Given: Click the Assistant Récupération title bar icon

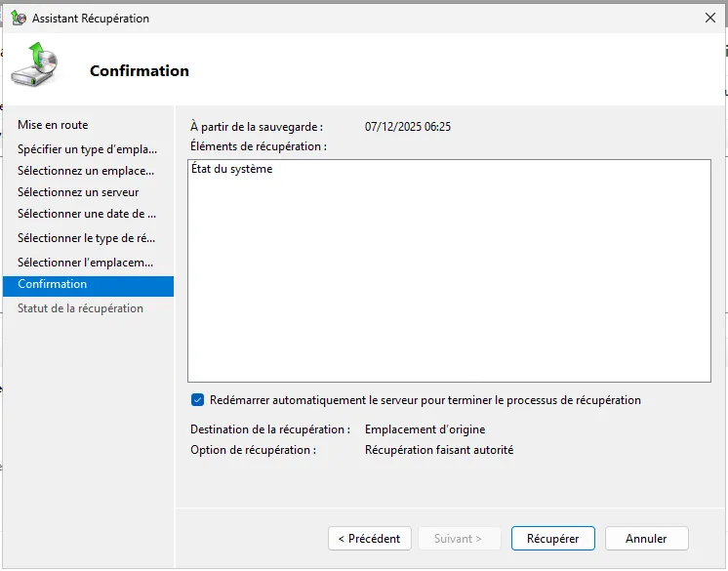Looking at the screenshot, I should (19, 18).
